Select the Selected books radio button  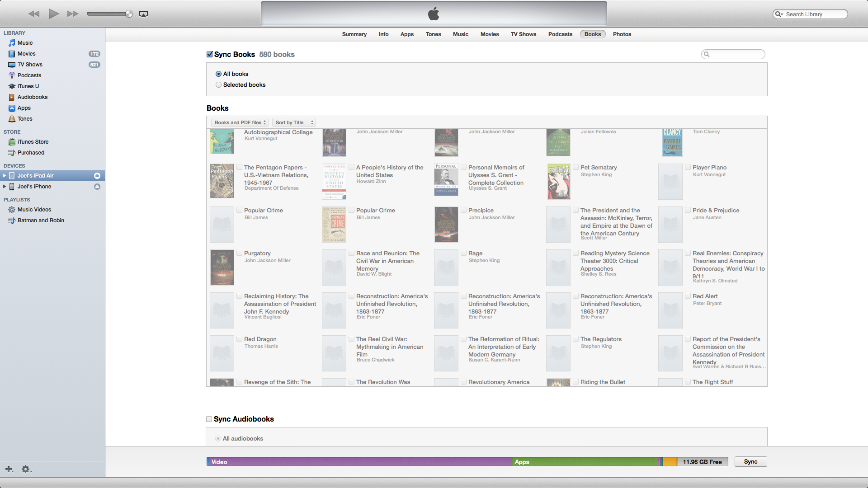pos(218,85)
